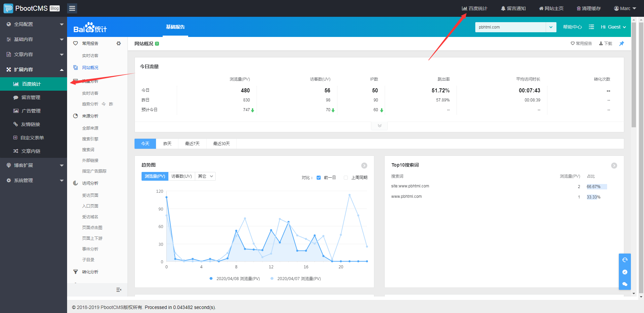The image size is (644, 313).
Task: Switch to 最近7天 tab
Action: coord(192,144)
